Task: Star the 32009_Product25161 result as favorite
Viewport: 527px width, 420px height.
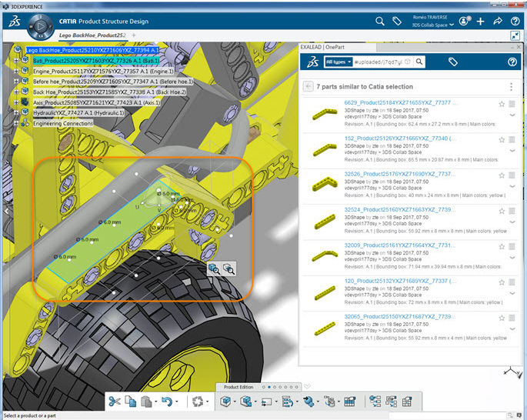Action: (x=502, y=247)
